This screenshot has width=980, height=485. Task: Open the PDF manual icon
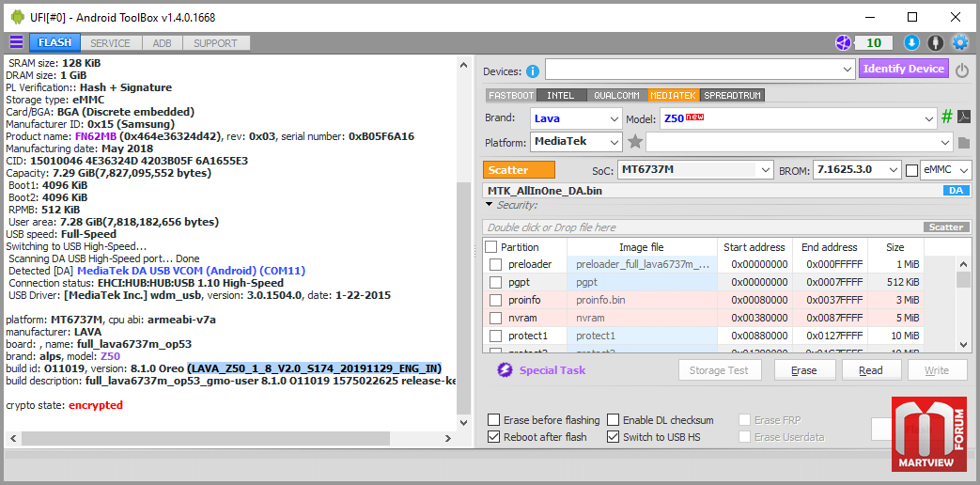pos(964,117)
